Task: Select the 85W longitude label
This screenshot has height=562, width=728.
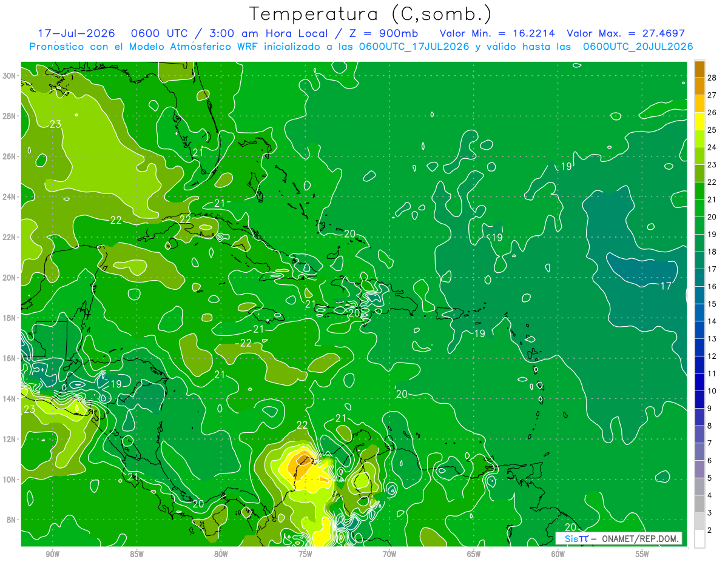Action: [136, 555]
